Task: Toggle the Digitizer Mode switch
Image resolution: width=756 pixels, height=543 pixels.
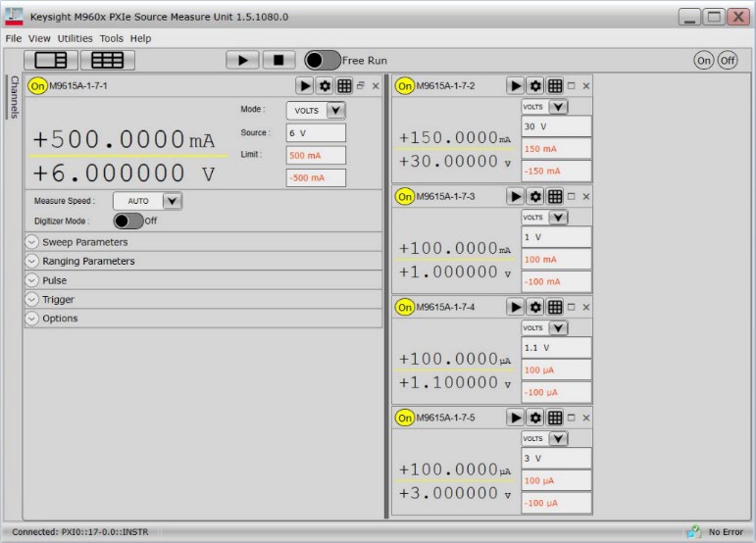Action: [x=128, y=221]
